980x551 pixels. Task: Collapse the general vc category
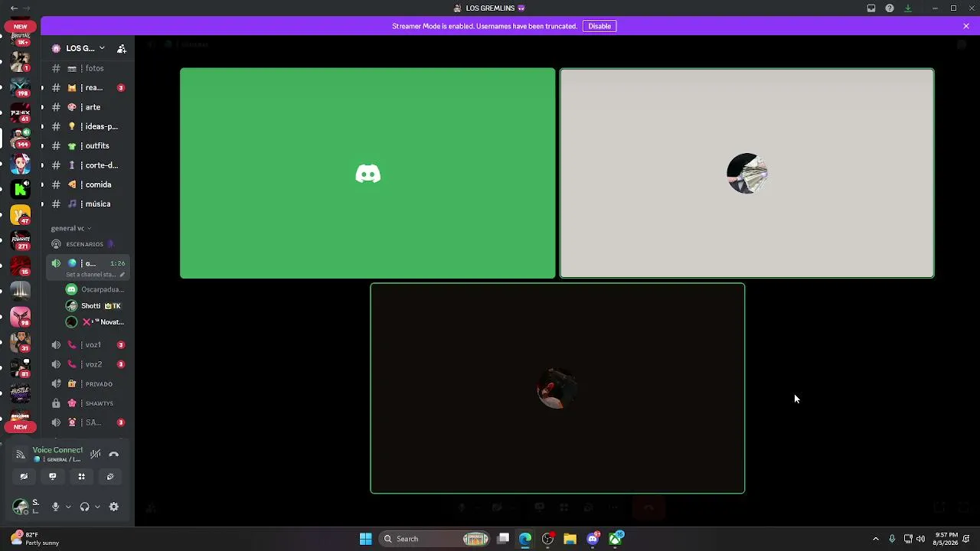71,228
